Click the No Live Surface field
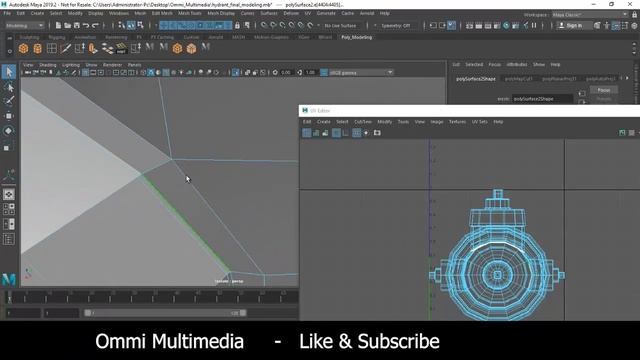 click(341, 25)
